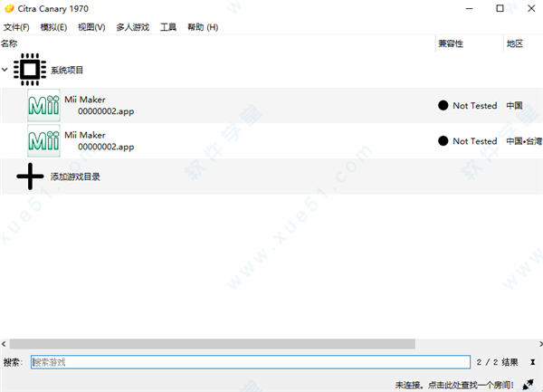Click the network connection status icon
This screenshot has height=392, width=543.
click(x=529, y=385)
